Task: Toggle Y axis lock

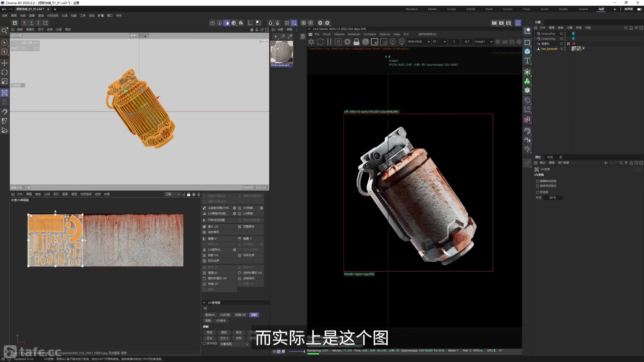Action: [31, 23]
